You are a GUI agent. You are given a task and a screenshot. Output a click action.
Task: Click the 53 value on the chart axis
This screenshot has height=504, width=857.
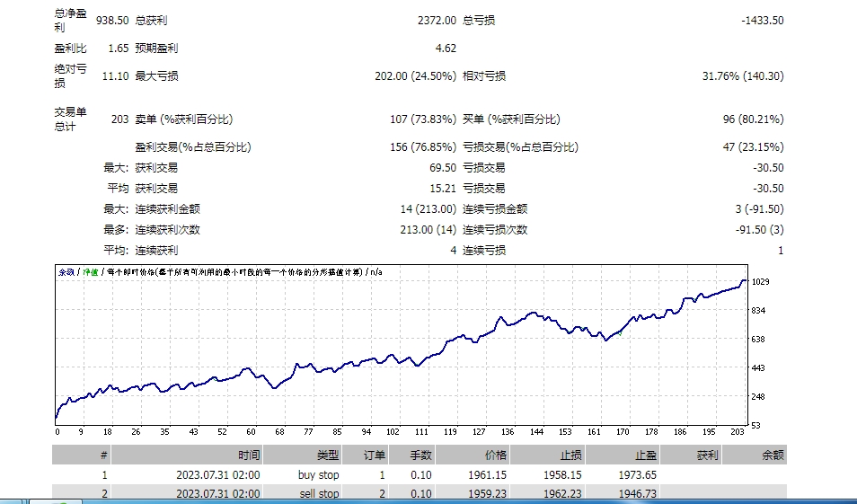tap(756, 426)
